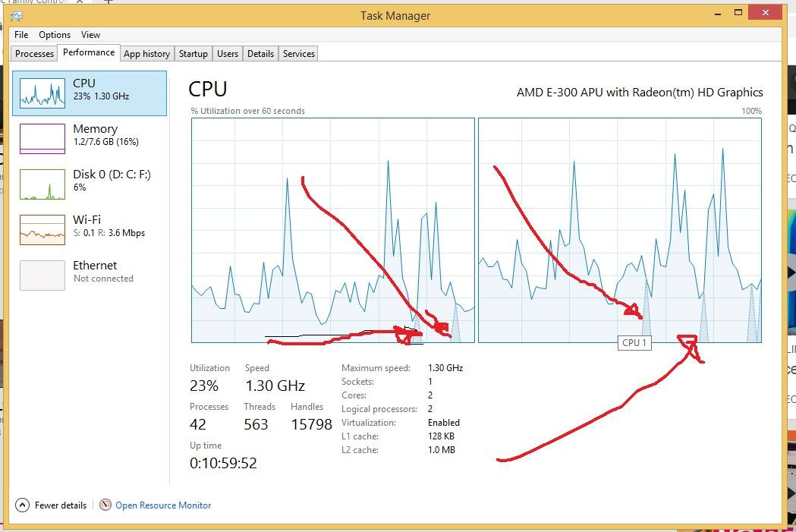This screenshot has width=796, height=532.
Task: Open Resource Monitor link
Action: point(163,505)
